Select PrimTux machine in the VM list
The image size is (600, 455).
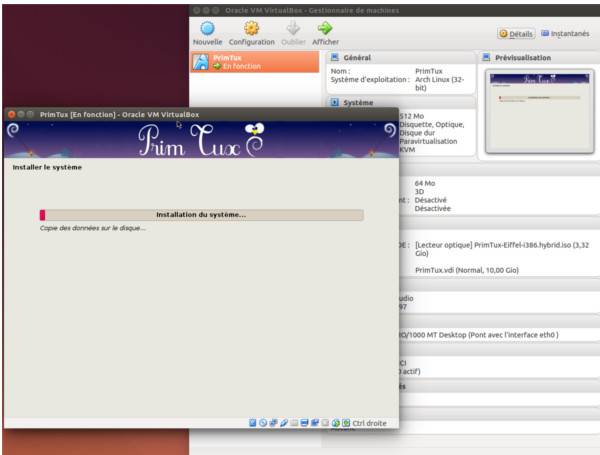255,62
